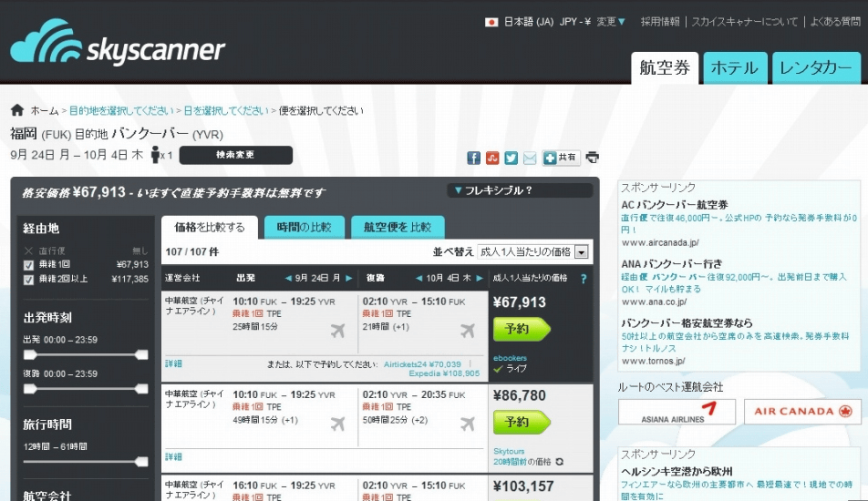Open the よくある質問 link
This screenshot has height=501, width=868.
(835, 22)
